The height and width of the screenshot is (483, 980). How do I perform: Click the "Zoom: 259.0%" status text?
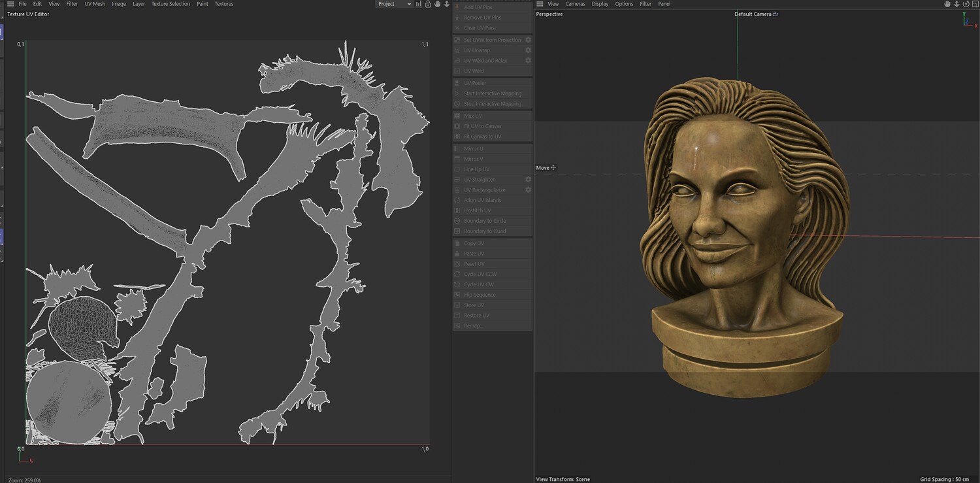tap(25, 480)
